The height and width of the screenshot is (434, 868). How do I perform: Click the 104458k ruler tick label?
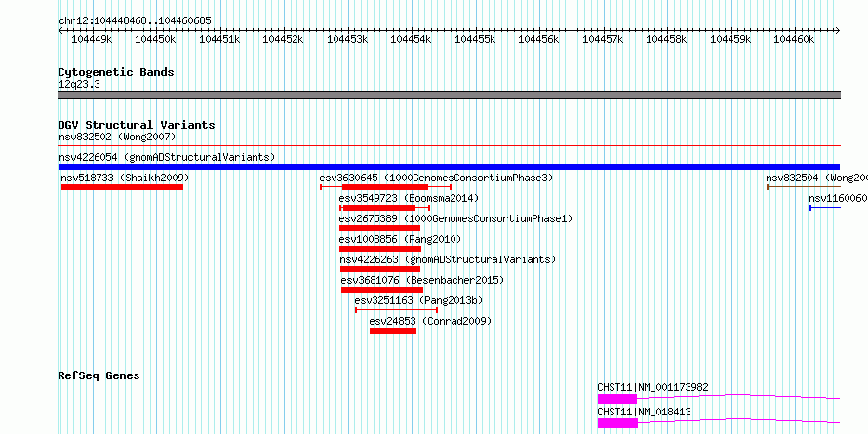[666, 39]
